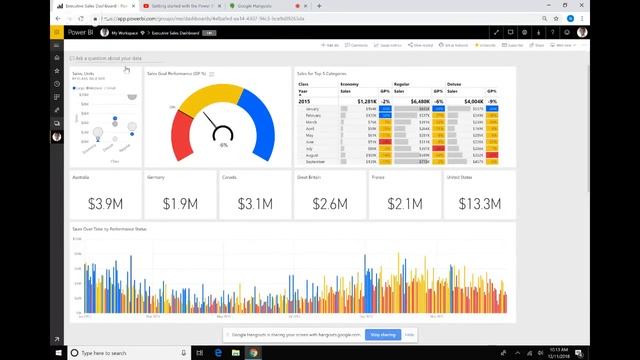Click the $4,004K Deluxe sales total
The width and height of the screenshot is (640, 360).
473,101
